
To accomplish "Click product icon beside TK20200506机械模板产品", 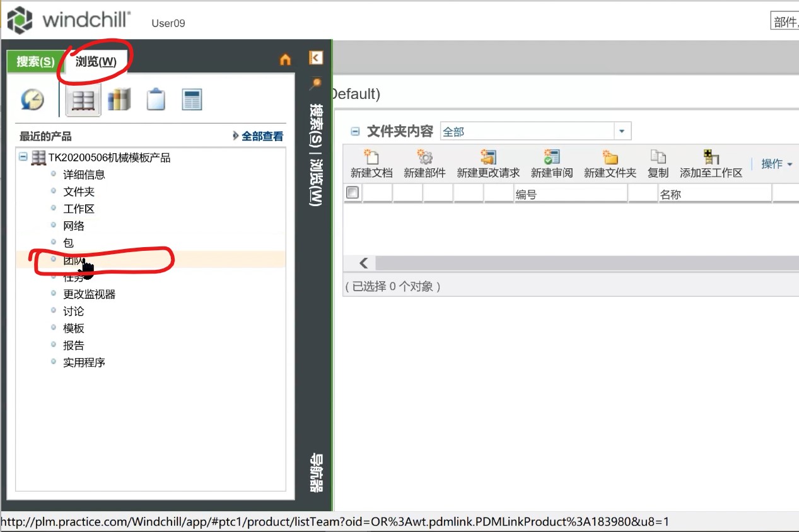I will coord(38,158).
